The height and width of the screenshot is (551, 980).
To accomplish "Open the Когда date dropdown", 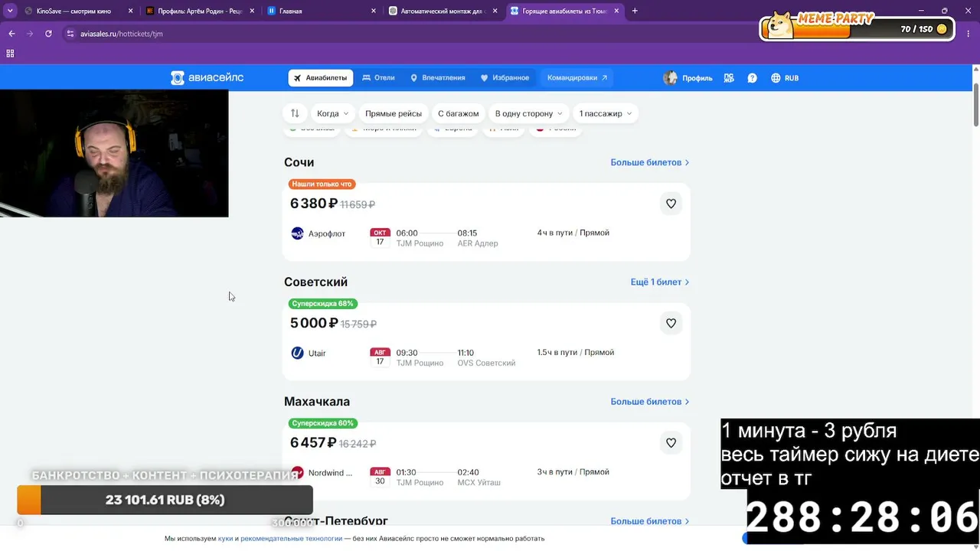I will (x=332, y=113).
